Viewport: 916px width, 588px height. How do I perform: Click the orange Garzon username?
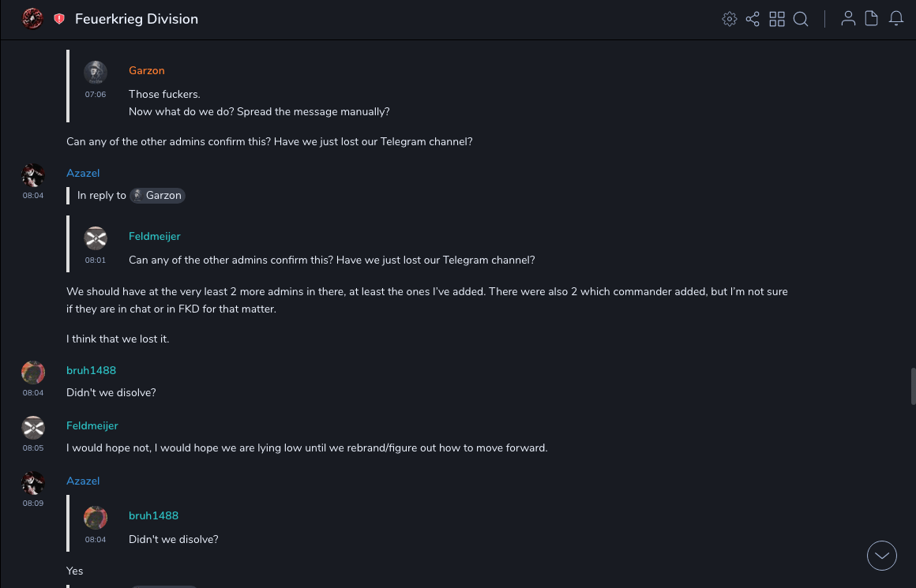[x=147, y=71]
